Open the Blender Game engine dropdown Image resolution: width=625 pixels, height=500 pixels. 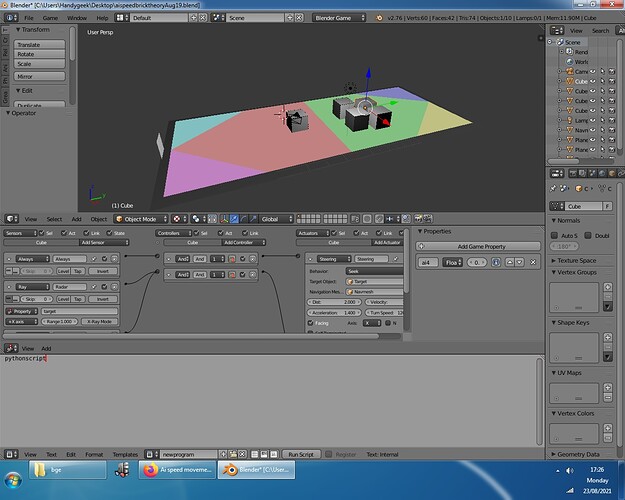[x=339, y=18]
